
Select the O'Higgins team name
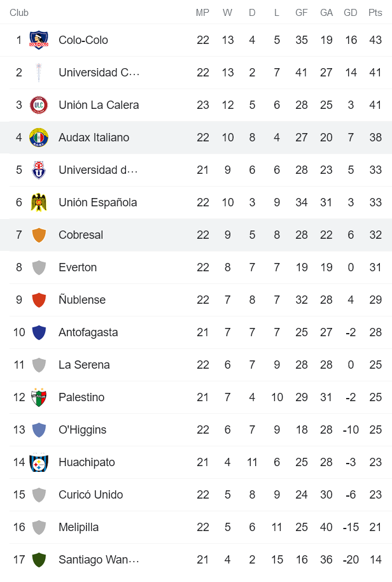(x=82, y=430)
